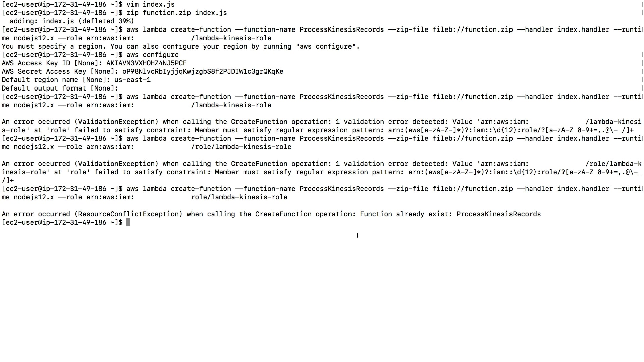Click the last prompt '[ec2-user@ip-172-31-49-186 ~]$'
The image size is (644, 362).
tap(62, 223)
